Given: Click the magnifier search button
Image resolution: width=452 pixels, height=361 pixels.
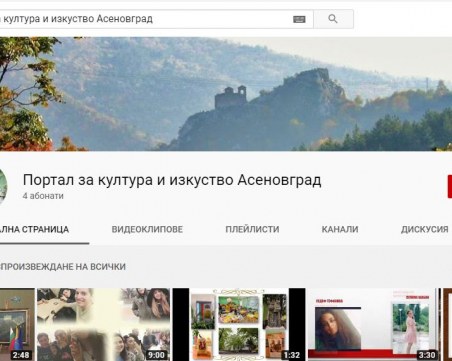Looking at the screenshot, I should (333, 19).
